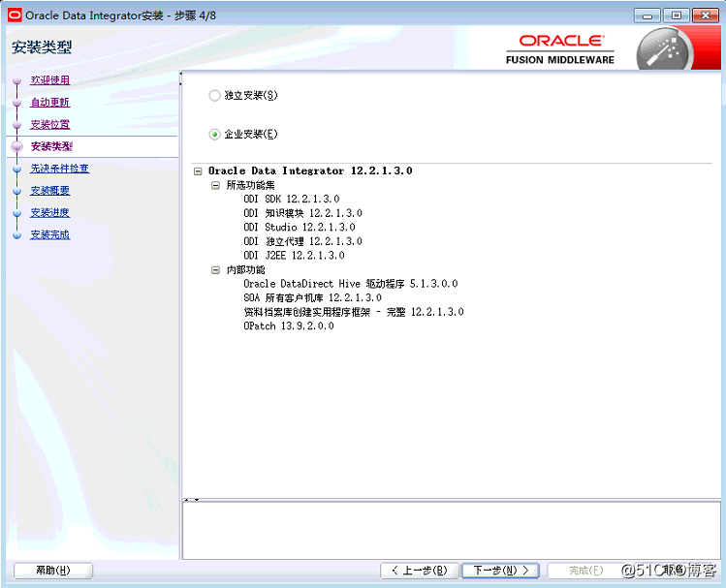Click the 自动更新 step bullet marker
726x588 pixels.
[x=17, y=103]
